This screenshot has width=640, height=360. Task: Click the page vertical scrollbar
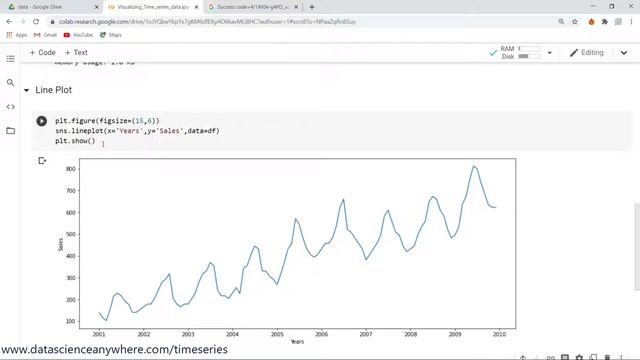(637, 247)
